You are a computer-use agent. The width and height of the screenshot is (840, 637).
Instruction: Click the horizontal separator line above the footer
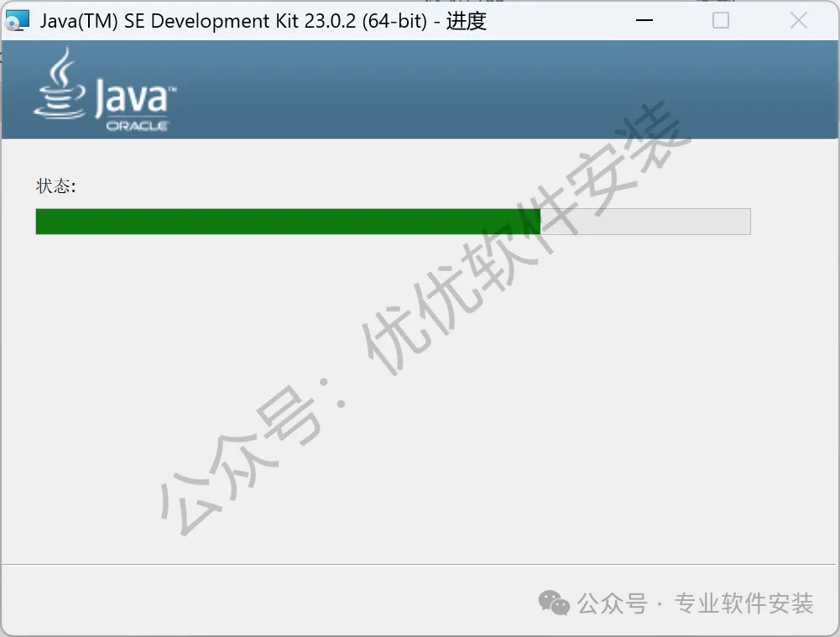[419, 564]
